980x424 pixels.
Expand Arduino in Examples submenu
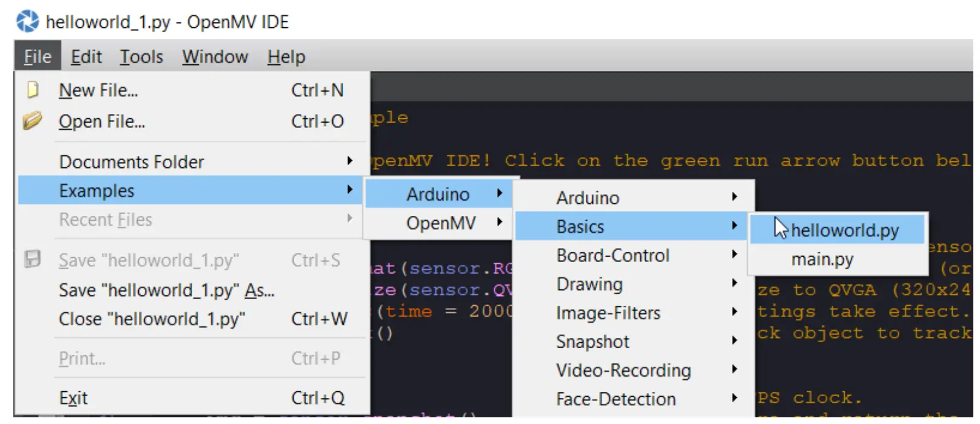pyautogui.click(x=440, y=194)
